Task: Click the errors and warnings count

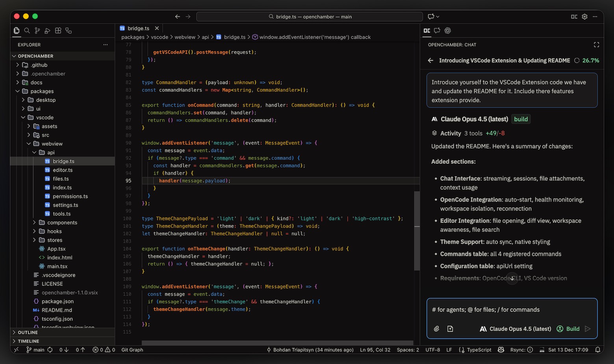Action: (104, 349)
